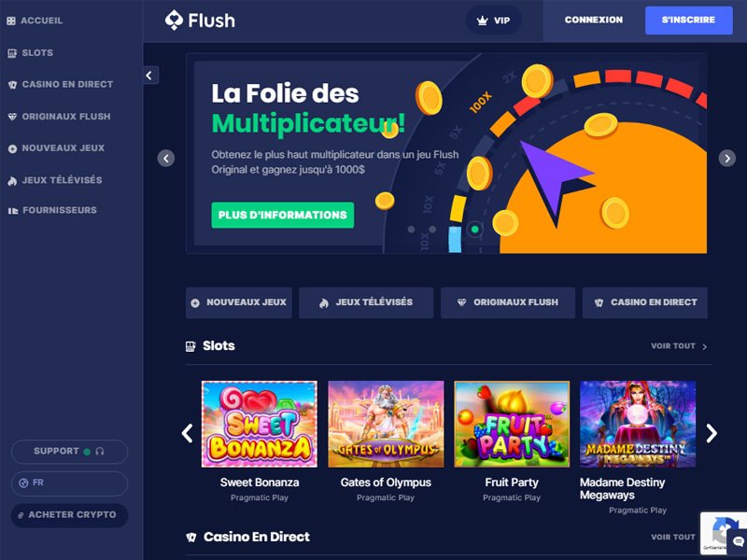Show the previous slots games
This screenshot has height=560, width=747.
pyautogui.click(x=188, y=433)
